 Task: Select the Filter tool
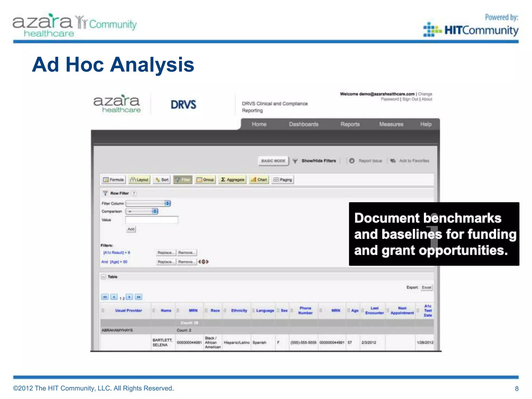point(183,179)
